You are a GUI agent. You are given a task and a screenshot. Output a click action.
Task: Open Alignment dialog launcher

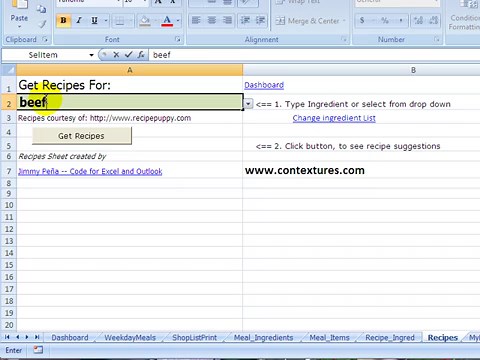344,40
